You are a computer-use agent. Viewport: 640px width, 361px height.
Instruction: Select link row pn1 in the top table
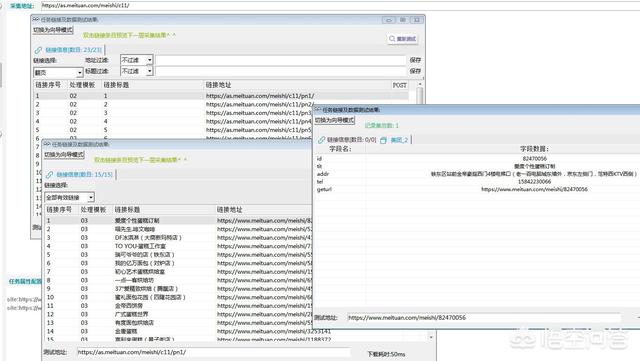coord(221,96)
